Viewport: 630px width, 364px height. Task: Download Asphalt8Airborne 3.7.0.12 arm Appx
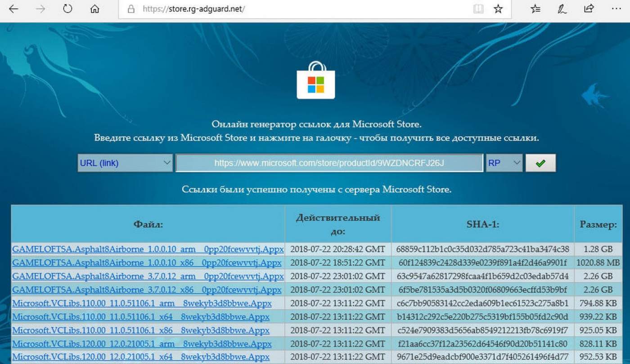tap(148, 276)
